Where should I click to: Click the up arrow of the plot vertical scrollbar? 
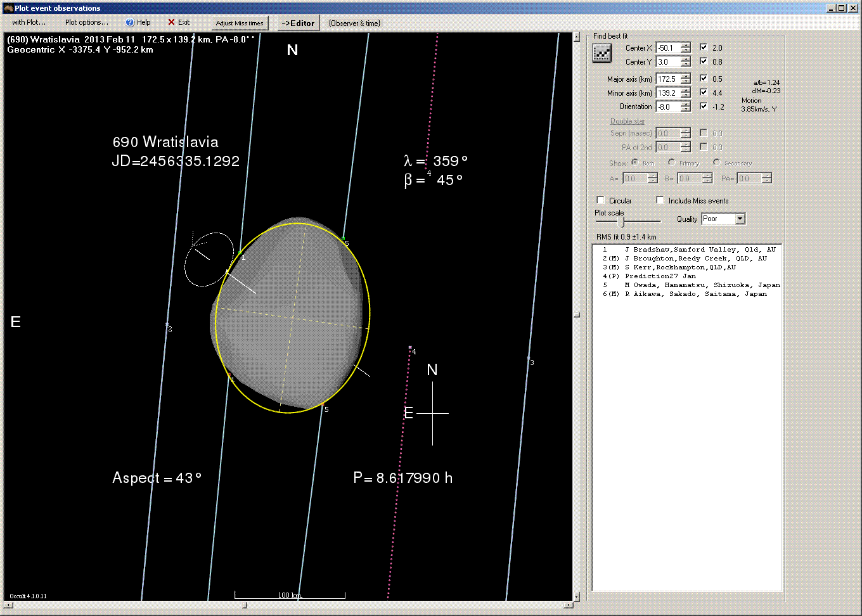pyautogui.click(x=576, y=37)
